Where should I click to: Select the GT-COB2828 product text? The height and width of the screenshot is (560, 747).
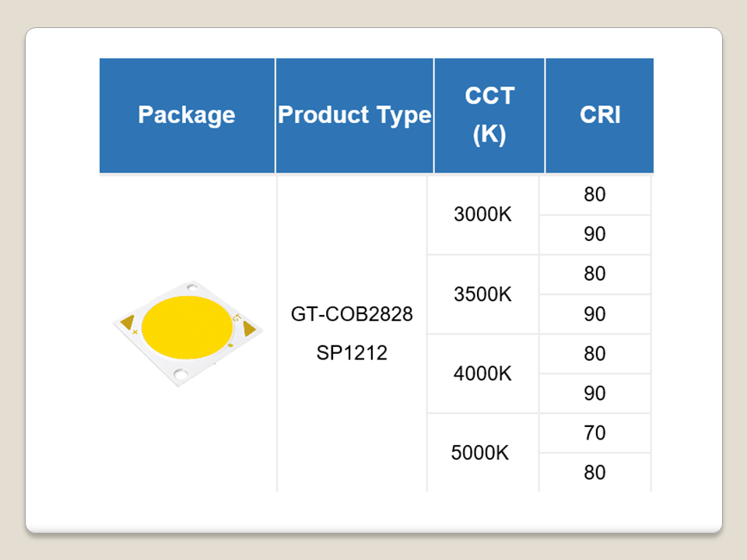(x=352, y=315)
